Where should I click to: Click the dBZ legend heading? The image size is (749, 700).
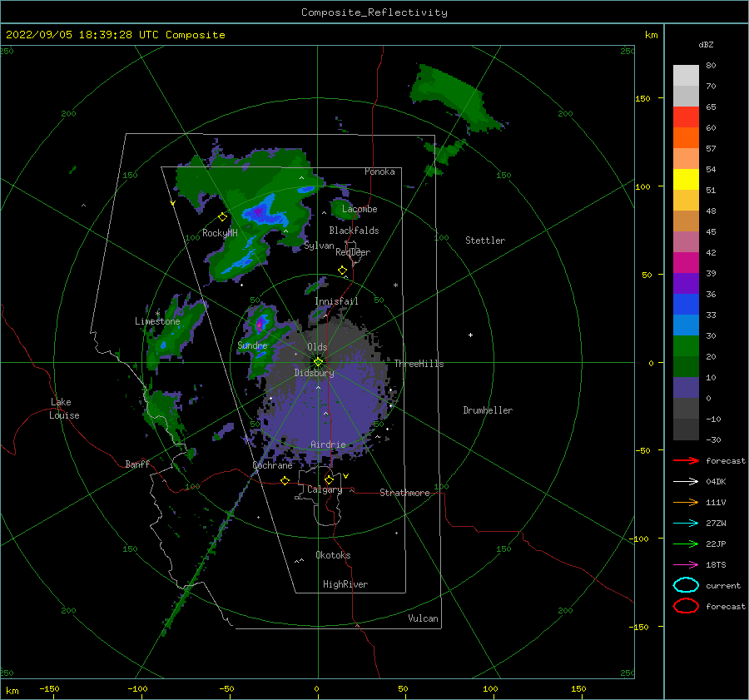[706, 44]
